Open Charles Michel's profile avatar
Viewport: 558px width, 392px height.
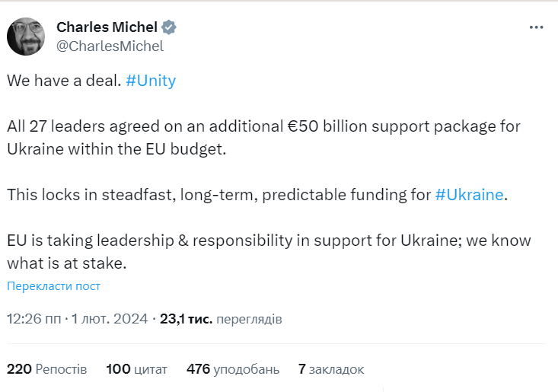(26, 37)
